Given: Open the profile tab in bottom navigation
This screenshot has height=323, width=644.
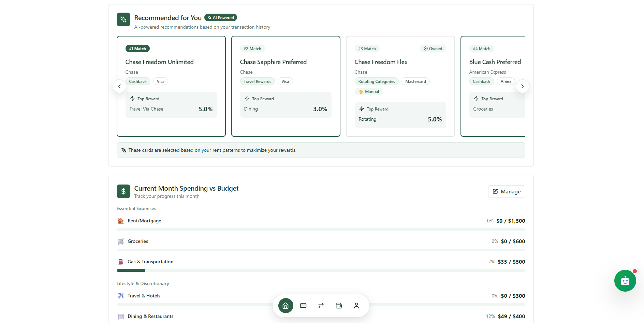Looking at the screenshot, I should [356, 306].
